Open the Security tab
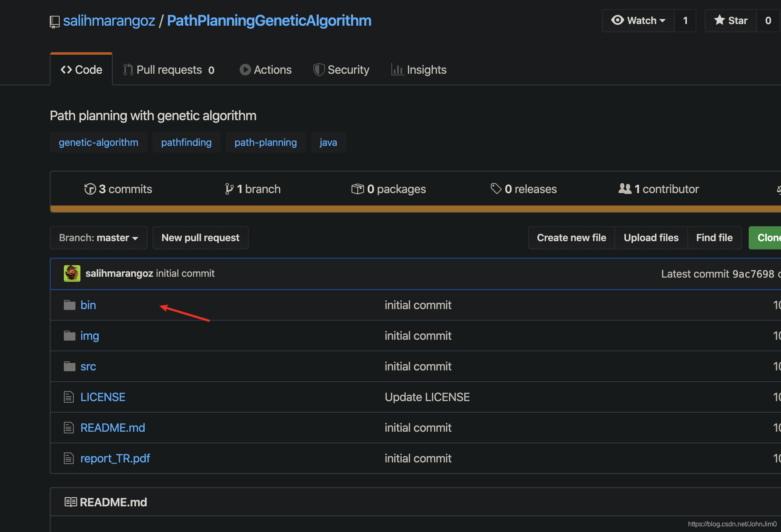 [x=341, y=70]
